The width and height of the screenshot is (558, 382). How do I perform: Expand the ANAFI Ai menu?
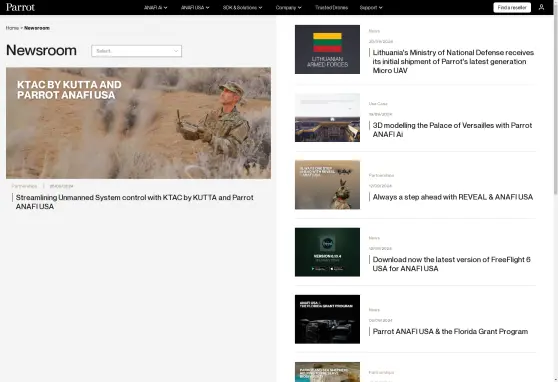156,7
